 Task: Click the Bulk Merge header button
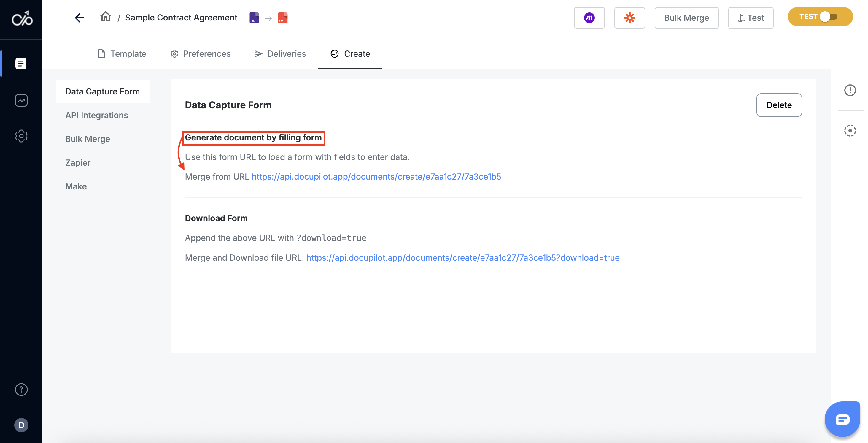(686, 18)
